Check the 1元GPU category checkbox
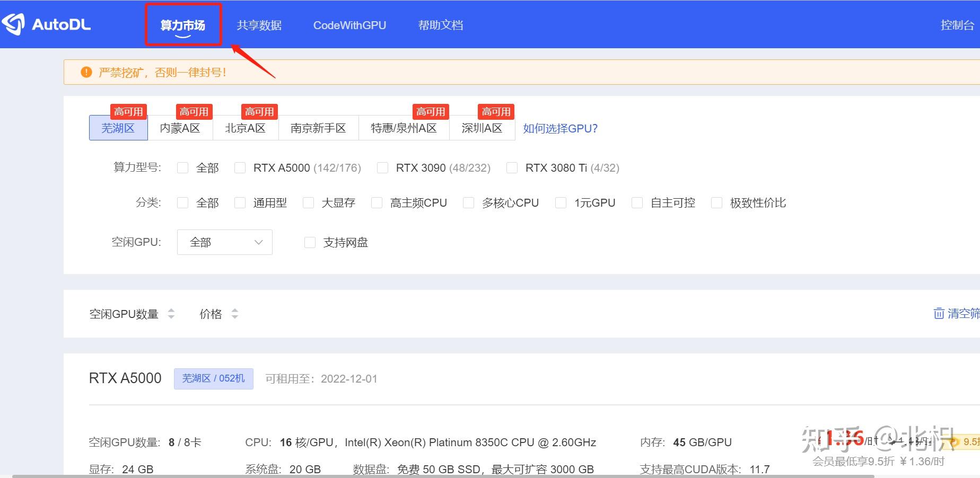 tap(561, 202)
